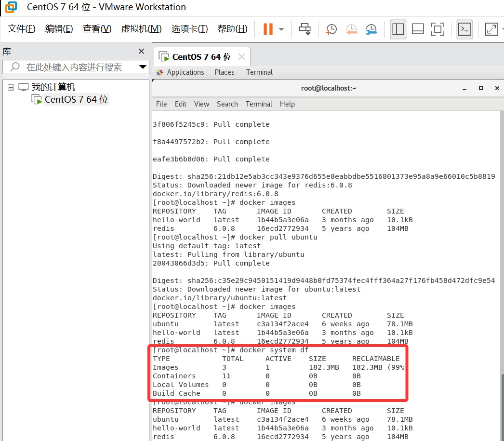Close the 库 sidebar panel
The width and height of the screenshot is (504, 441).
pos(141,51)
